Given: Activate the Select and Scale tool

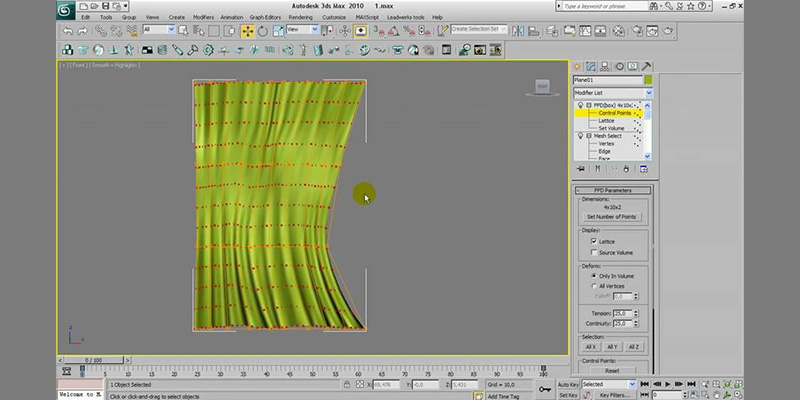Looking at the screenshot, I should [278, 31].
